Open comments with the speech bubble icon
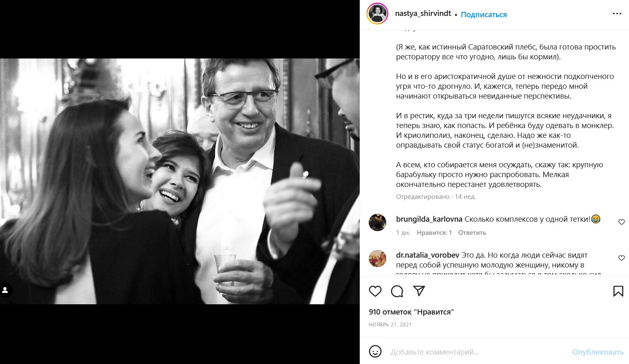This screenshot has height=364, width=629. [x=397, y=291]
